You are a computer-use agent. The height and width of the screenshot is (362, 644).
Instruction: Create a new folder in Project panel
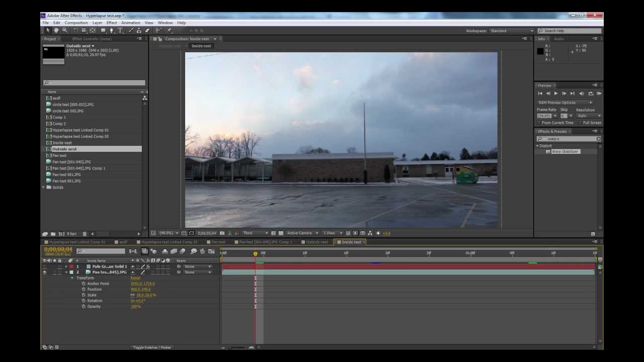pyautogui.click(x=53, y=234)
